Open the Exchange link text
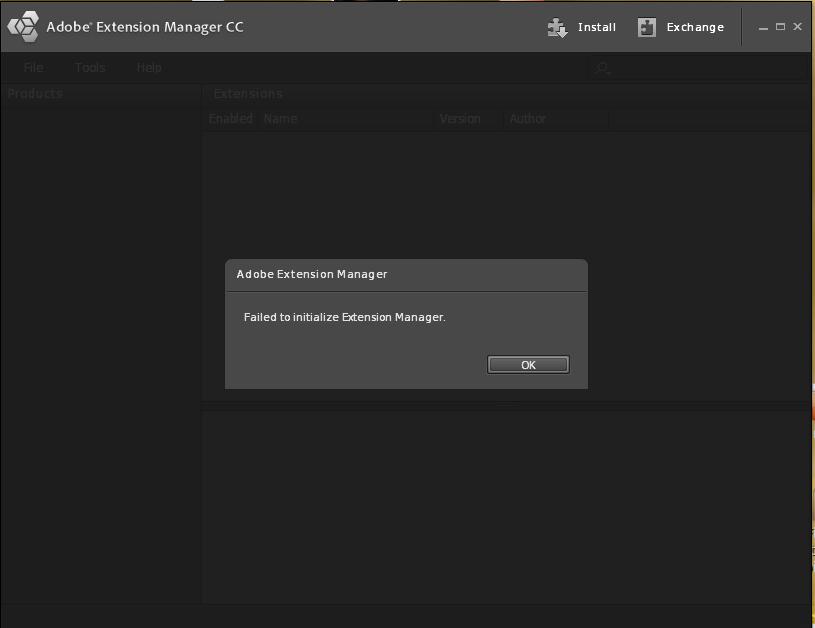Screen dimensions: 815x628 click(x=695, y=27)
